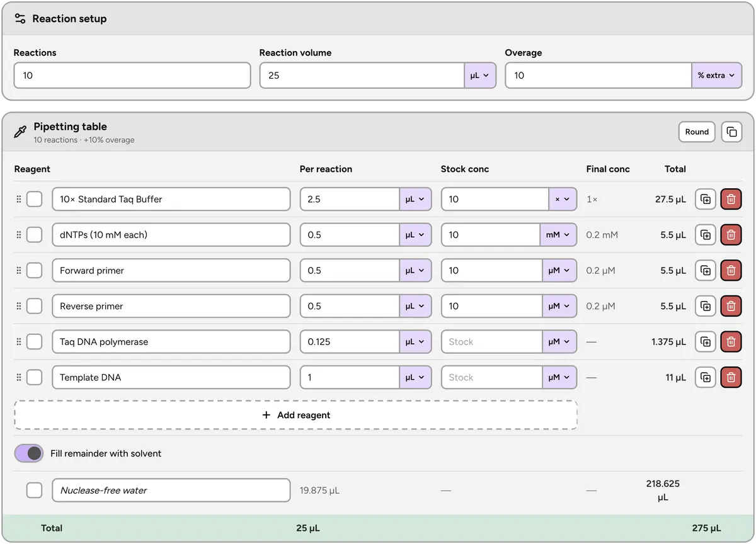The image size is (756, 544).
Task: Click the 19.875 µL per-reaction water value
Action: click(x=319, y=490)
